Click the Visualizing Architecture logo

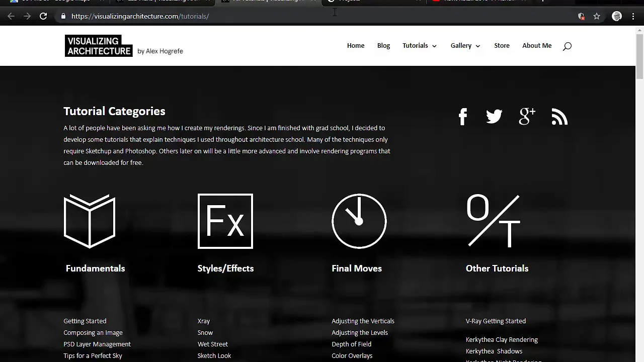[x=99, y=46]
